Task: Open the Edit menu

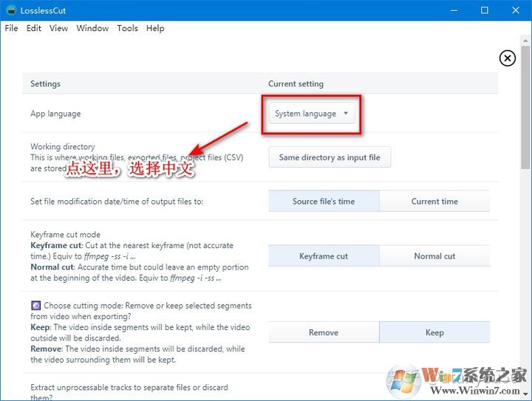Action: 33,28
